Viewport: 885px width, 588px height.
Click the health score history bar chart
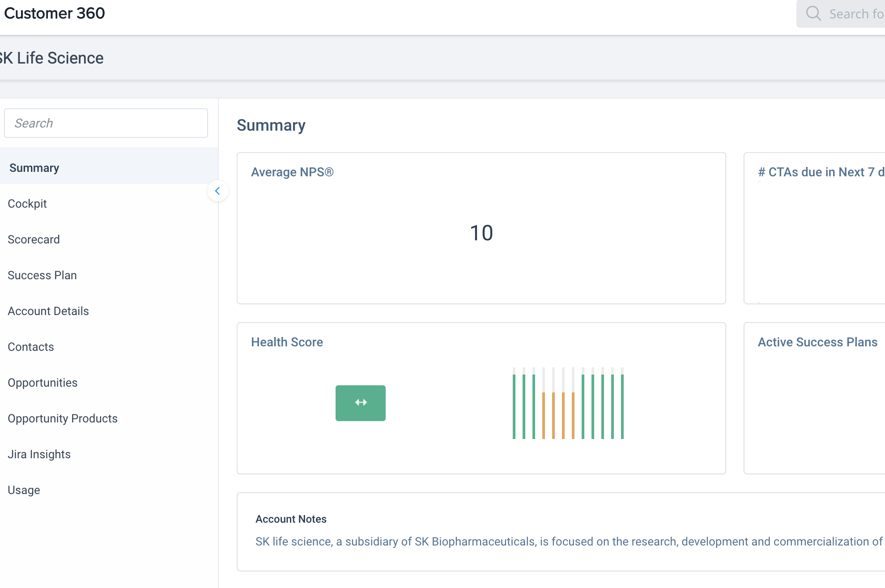[x=568, y=403]
